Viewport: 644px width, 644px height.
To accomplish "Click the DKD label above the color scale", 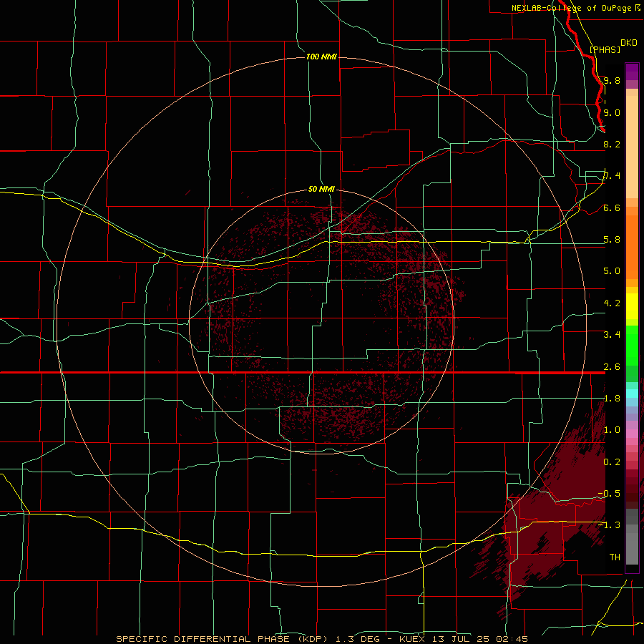I will pyautogui.click(x=628, y=43).
